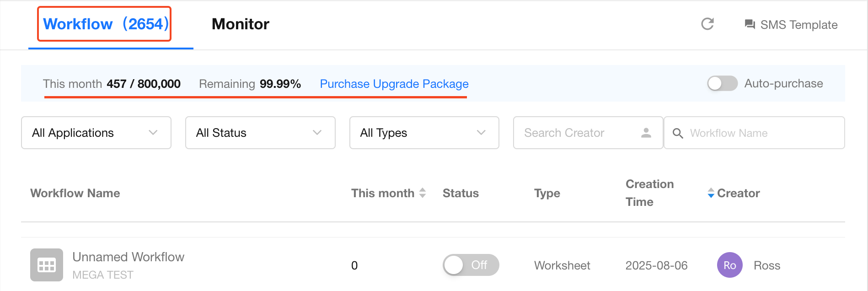Click the worksheet icon of Unnamed Workflow
The width and height of the screenshot is (868, 291).
click(47, 265)
